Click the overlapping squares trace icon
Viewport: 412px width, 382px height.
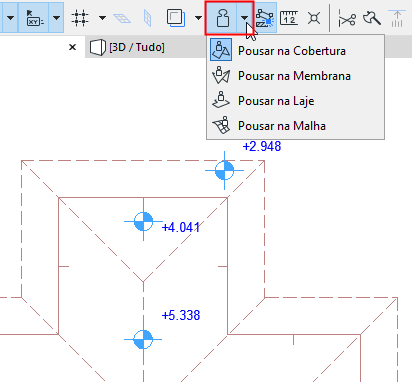tap(176, 18)
